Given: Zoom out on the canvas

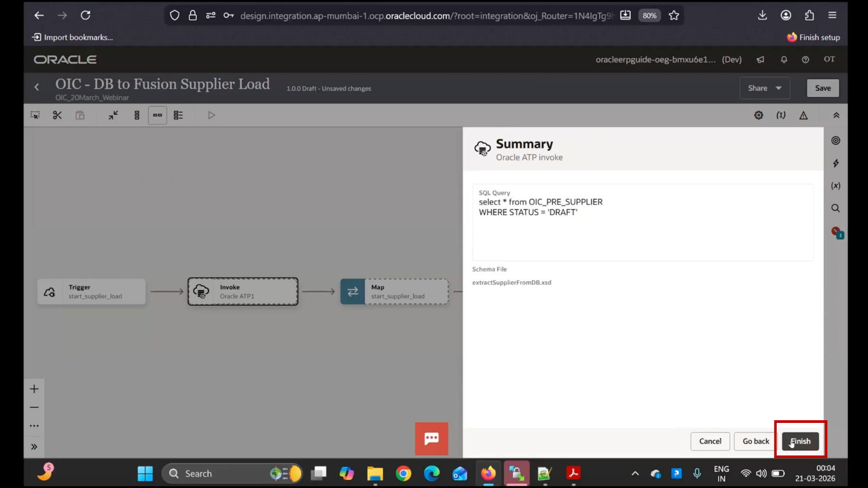Looking at the screenshot, I should (34, 407).
